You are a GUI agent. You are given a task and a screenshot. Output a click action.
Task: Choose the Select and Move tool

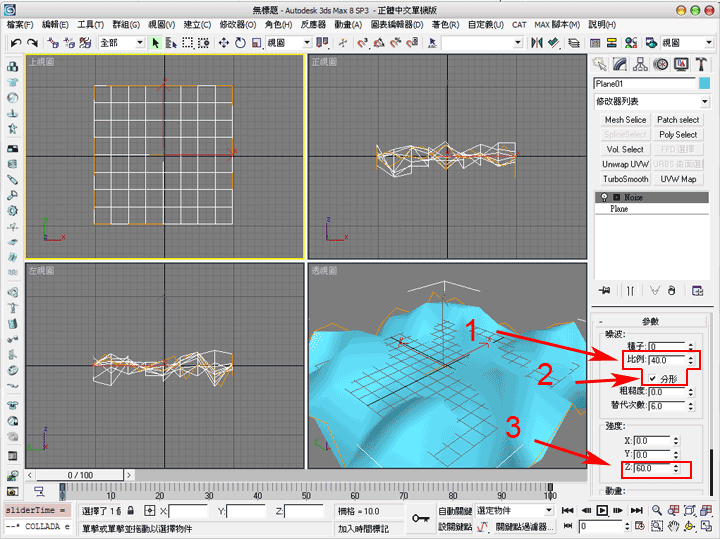coord(224,43)
